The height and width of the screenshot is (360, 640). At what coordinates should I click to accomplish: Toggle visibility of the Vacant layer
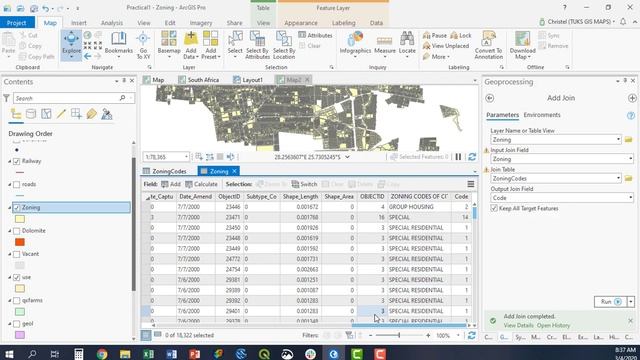pyautogui.click(x=17, y=254)
